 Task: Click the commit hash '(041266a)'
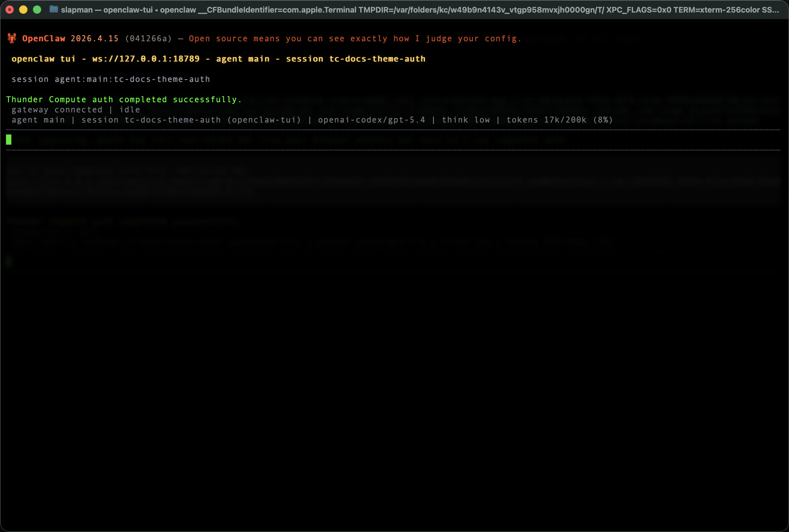[149, 39]
